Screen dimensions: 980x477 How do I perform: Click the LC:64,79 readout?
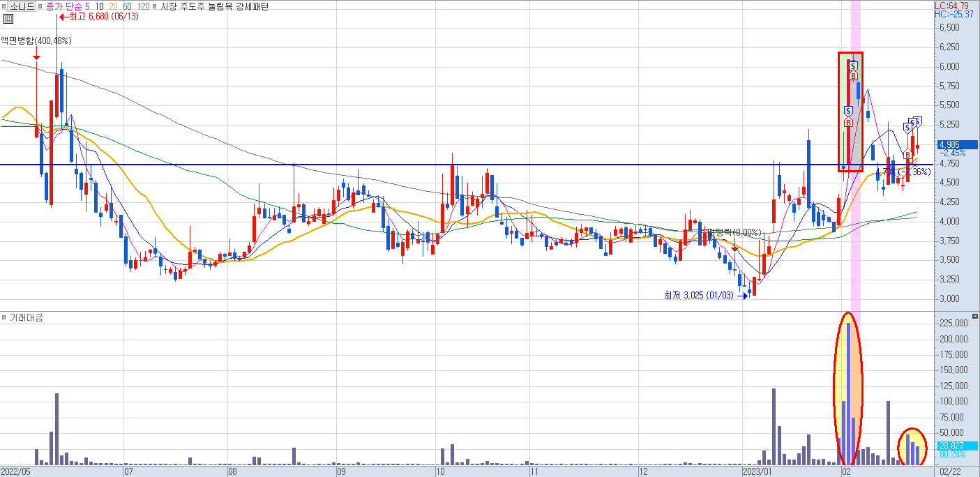952,6
